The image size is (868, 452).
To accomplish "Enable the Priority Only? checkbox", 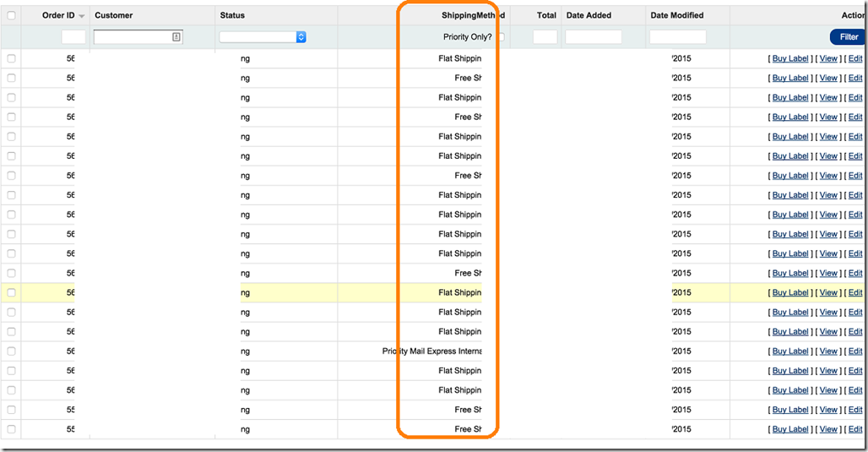I will pos(502,37).
